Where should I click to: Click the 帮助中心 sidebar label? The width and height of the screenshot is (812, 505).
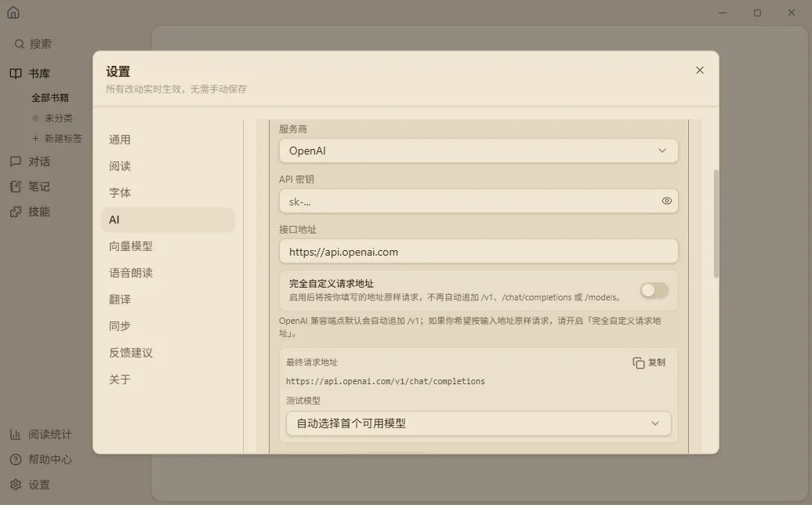(x=49, y=460)
